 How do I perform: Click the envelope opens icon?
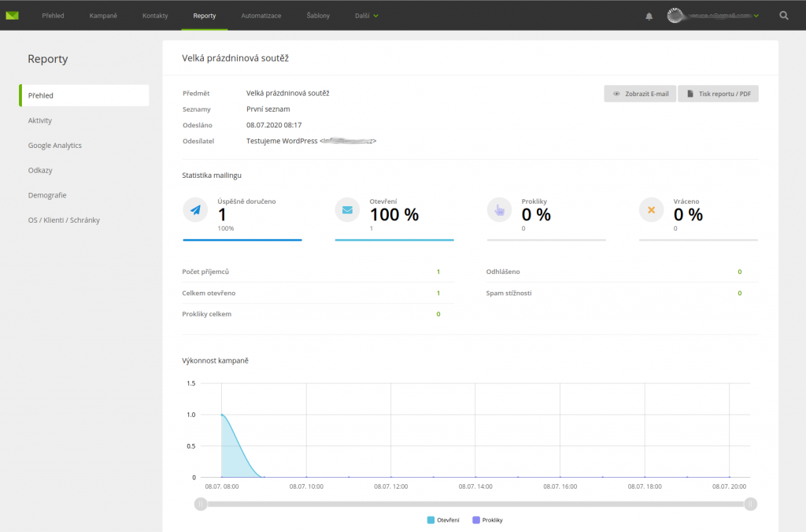(x=347, y=209)
